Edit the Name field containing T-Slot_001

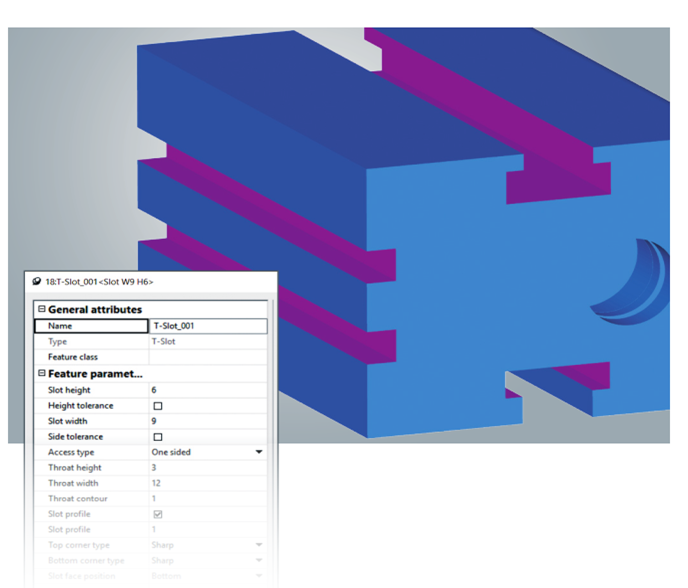[208, 326]
